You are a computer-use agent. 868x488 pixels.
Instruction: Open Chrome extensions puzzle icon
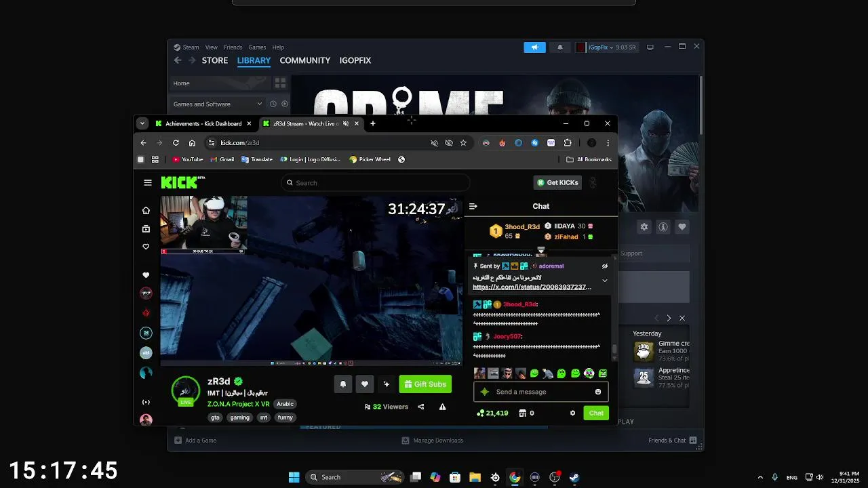pos(568,143)
